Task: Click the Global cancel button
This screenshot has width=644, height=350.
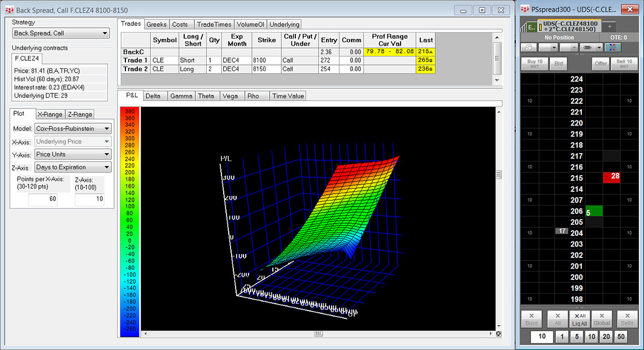Action: (602, 319)
